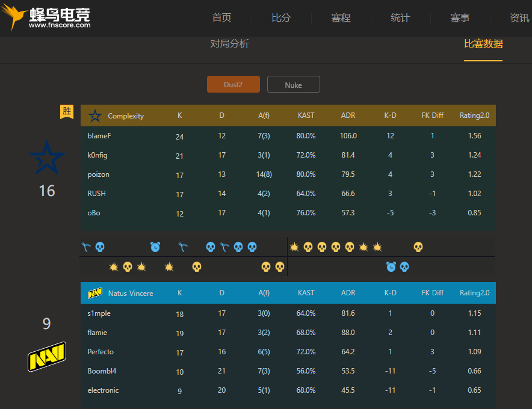
Task: Click player Perfecto's name
Action: pos(101,352)
